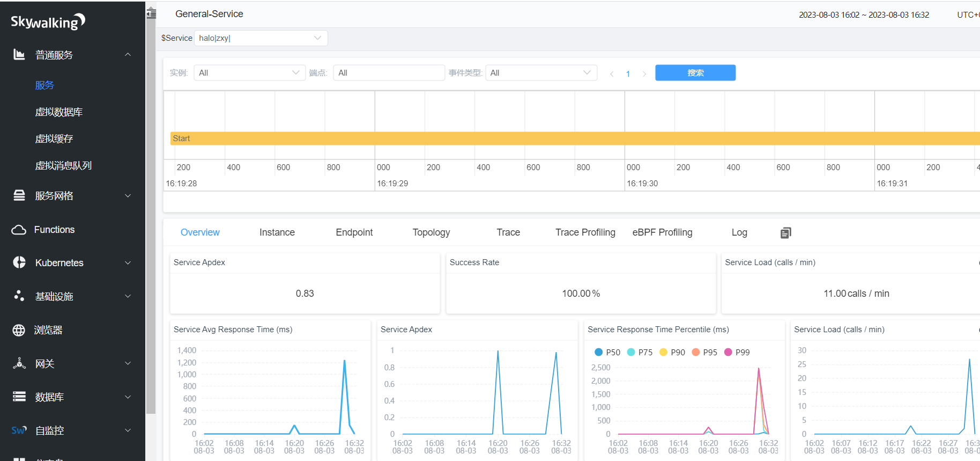This screenshot has height=461, width=980.
Task: Click the Skywalking logo
Action: pyautogui.click(x=48, y=21)
